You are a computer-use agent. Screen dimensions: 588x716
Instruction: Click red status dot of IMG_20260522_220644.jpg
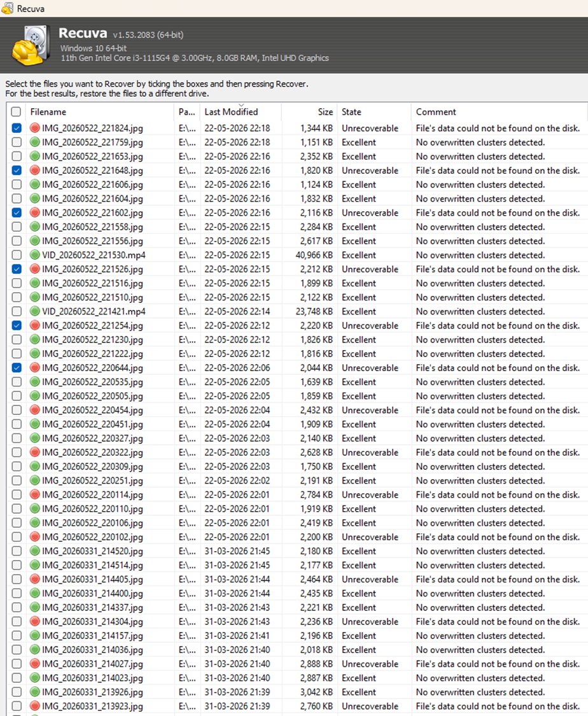pos(35,368)
